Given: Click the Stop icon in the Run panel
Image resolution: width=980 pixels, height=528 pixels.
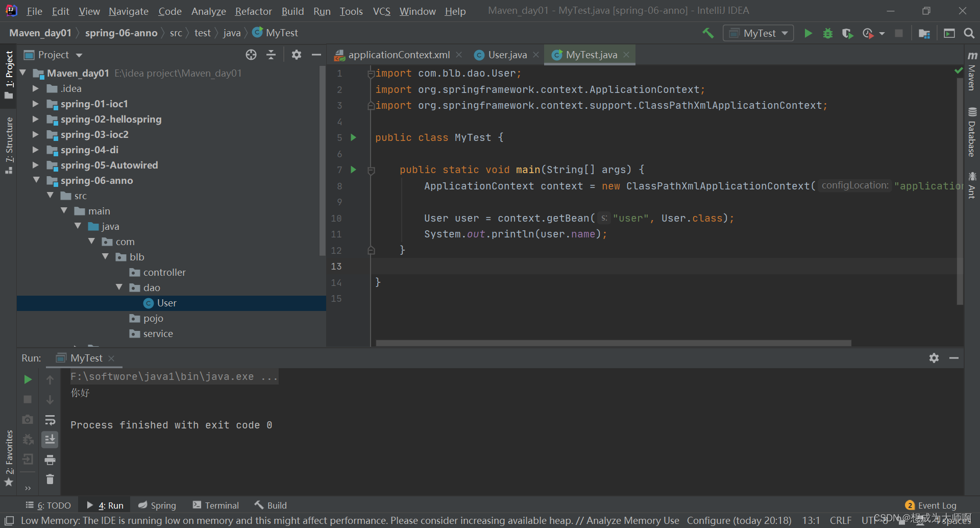Looking at the screenshot, I should click(x=28, y=399).
